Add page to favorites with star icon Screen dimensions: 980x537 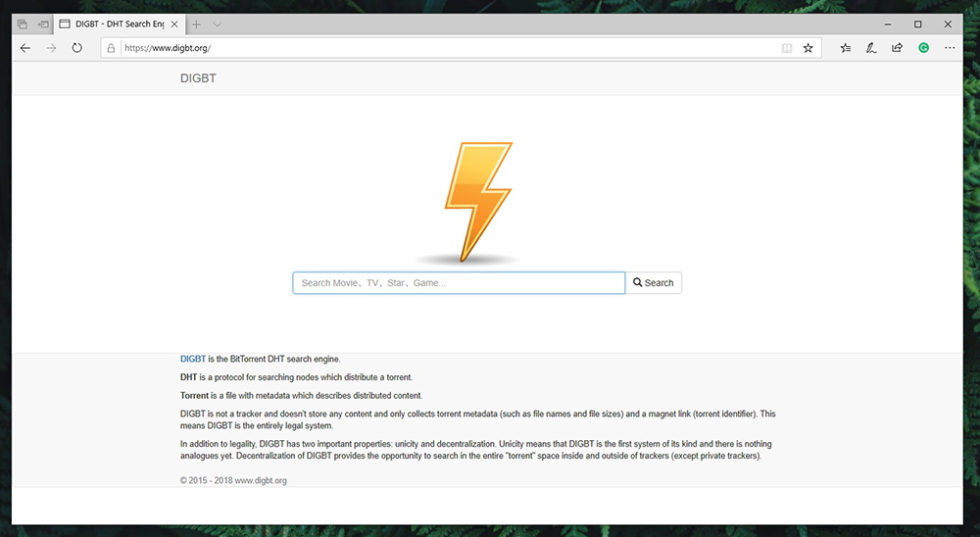(808, 48)
